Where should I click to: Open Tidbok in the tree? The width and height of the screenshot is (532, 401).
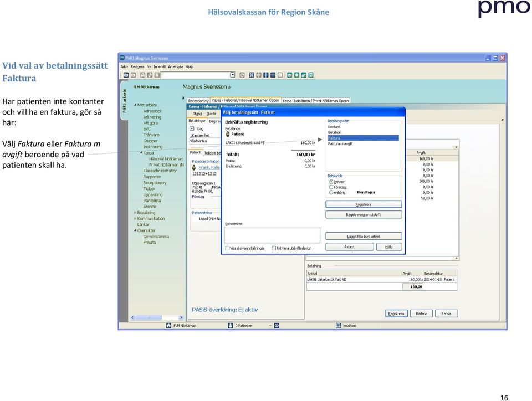coord(149,189)
